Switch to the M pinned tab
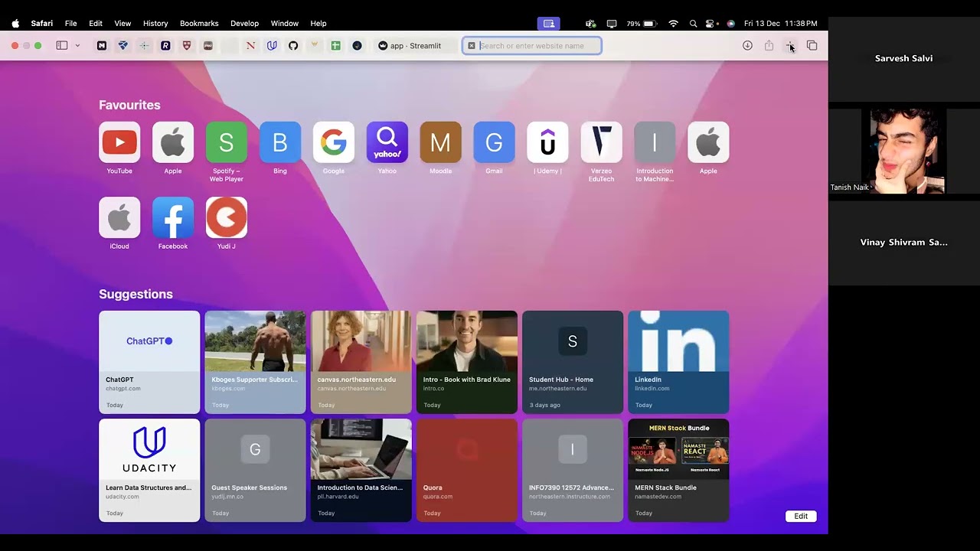The height and width of the screenshot is (551, 980). (x=102, y=46)
